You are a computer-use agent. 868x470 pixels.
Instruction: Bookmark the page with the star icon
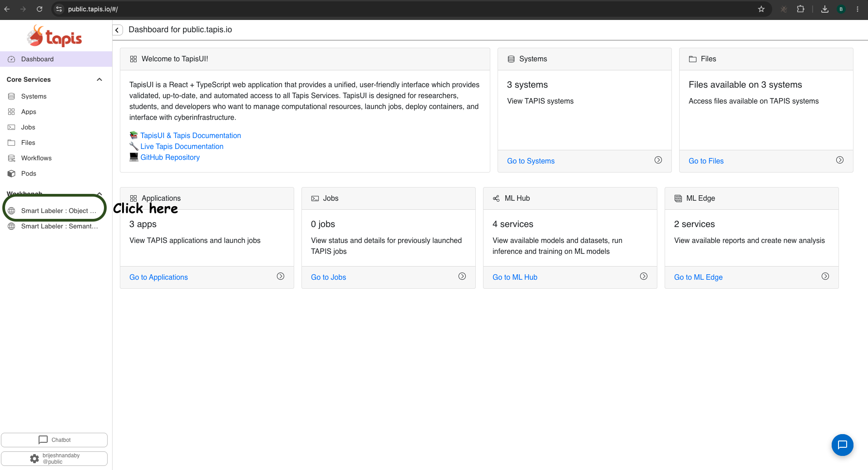point(761,9)
